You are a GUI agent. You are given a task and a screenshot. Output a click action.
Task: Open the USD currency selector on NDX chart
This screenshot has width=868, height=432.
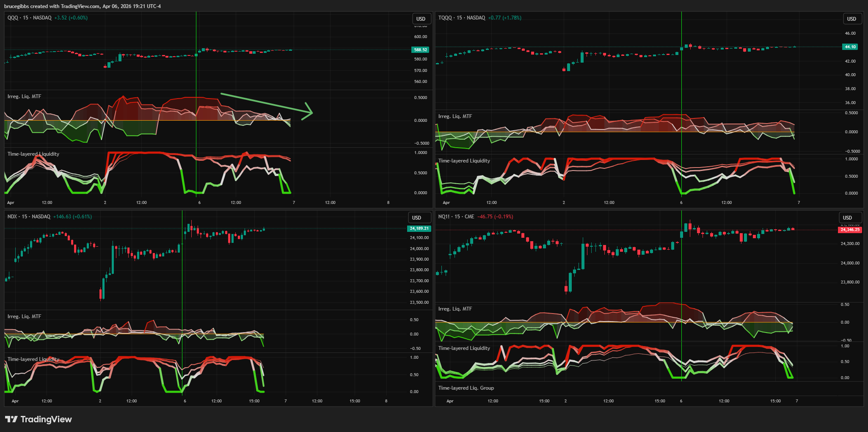[417, 217]
